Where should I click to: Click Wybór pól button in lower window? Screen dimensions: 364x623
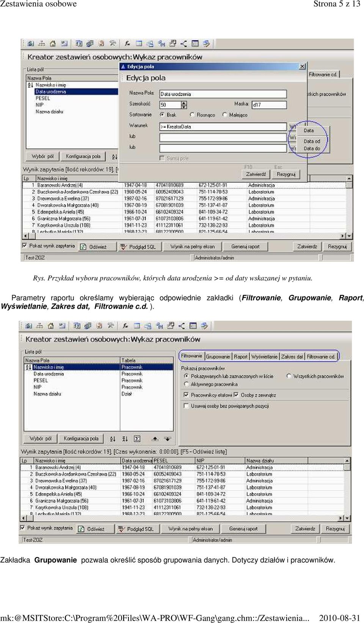tap(41, 438)
